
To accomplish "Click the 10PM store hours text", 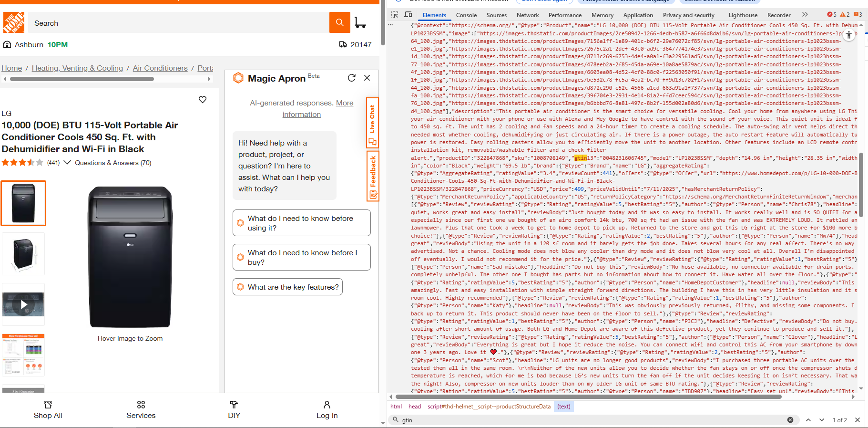I will pyautogui.click(x=57, y=44).
